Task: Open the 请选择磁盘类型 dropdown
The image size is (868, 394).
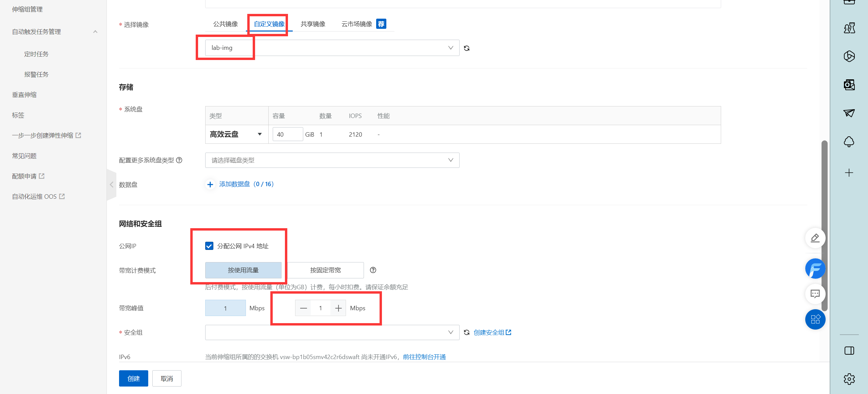Action: click(x=332, y=160)
